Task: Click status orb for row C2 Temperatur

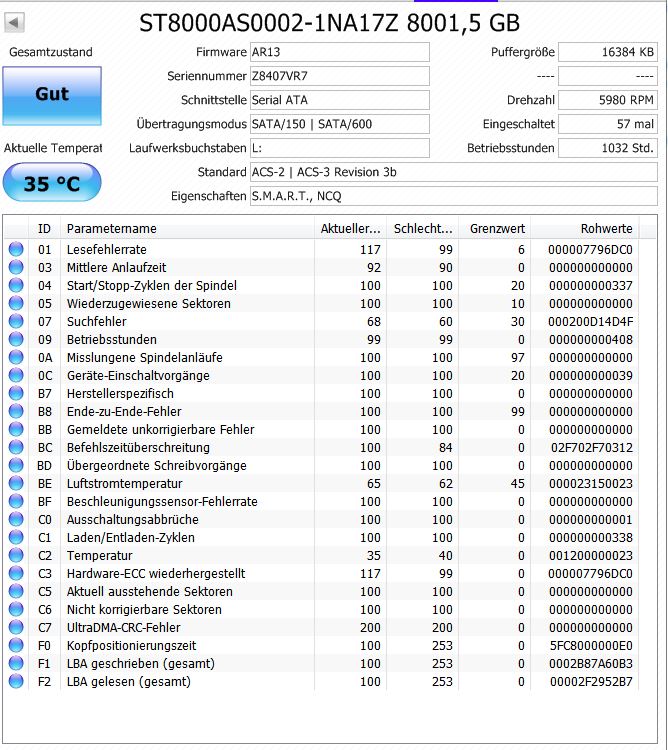Action: [x=16, y=555]
